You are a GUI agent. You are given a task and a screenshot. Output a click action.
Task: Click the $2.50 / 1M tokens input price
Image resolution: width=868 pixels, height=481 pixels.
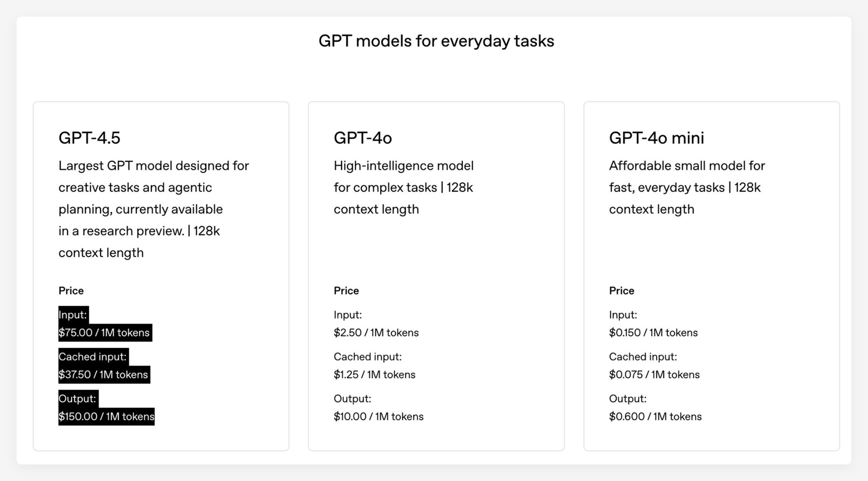pos(376,333)
